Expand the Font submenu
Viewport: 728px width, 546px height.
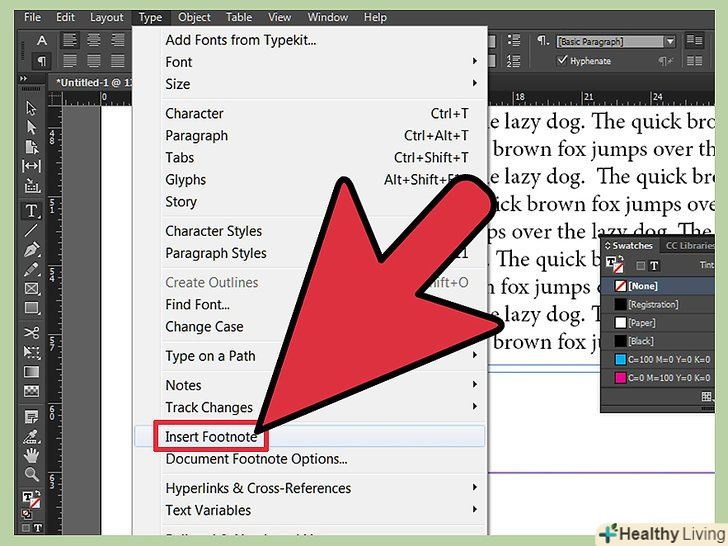click(x=320, y=62)
